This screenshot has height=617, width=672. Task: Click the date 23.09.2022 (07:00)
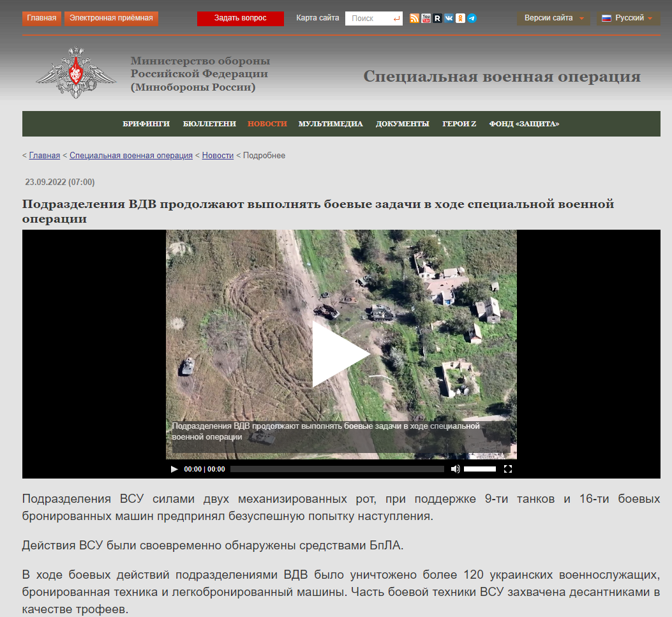[60, 182]
